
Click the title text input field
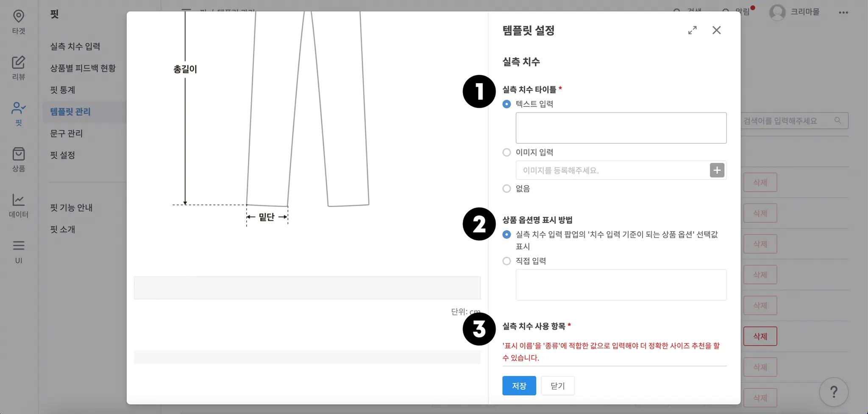click(621, 128)
